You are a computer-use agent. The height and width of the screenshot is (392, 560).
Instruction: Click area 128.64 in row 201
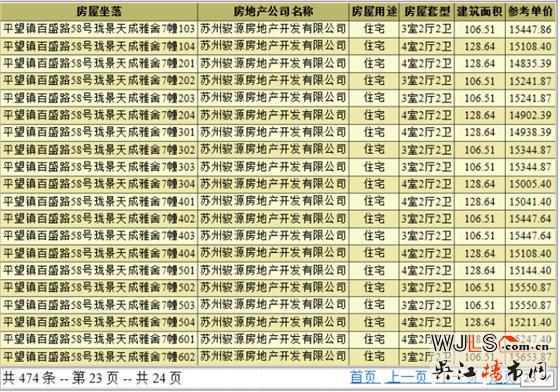[480, 64]
